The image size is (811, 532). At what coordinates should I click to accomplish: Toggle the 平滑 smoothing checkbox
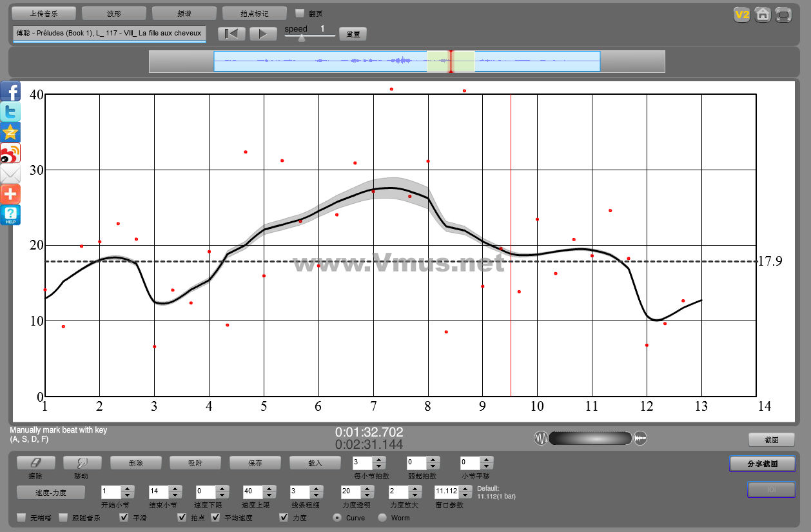124,517
